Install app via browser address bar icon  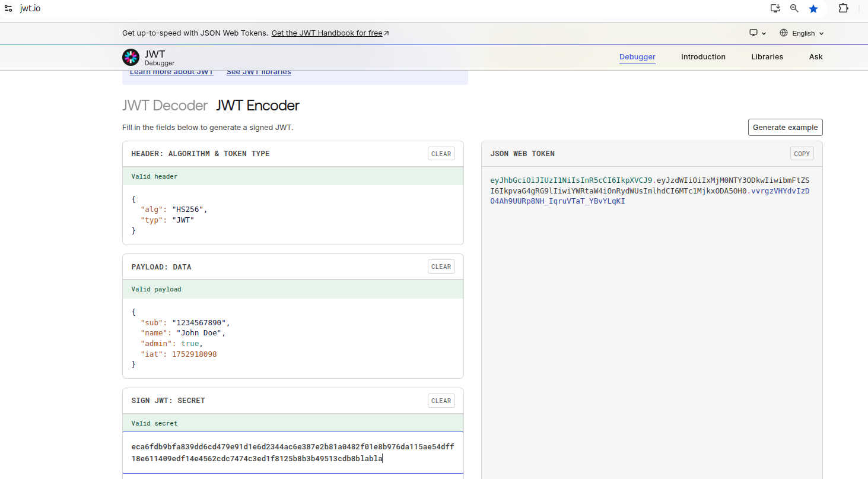tap(775, 8)
